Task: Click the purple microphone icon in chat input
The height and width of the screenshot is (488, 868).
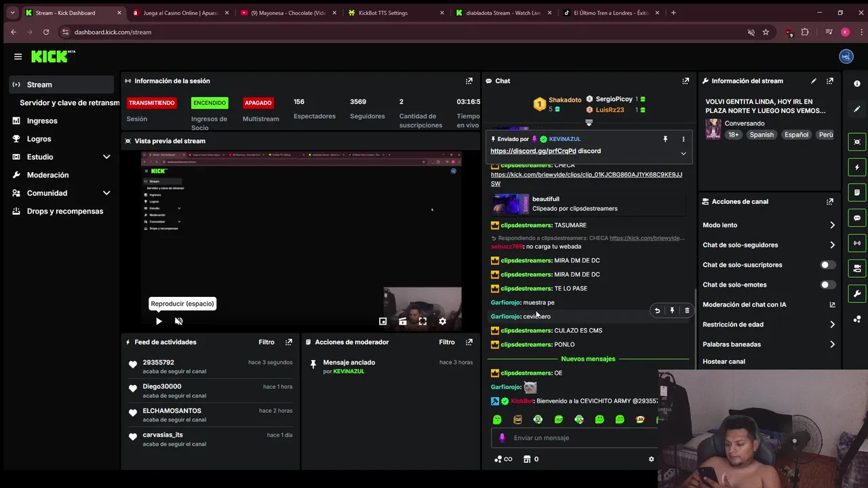Action: 502,438
